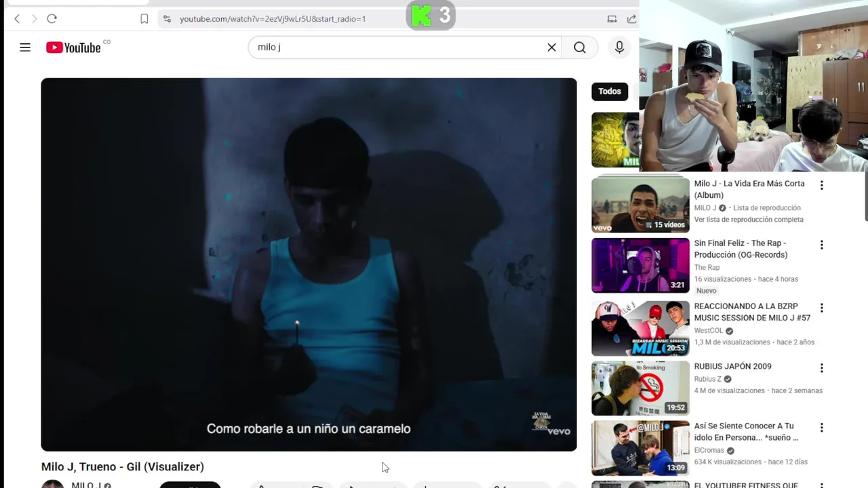Click '15 videos' playlist badge
The width and height of the screenshot is (868, 488).
click(665, 225)
